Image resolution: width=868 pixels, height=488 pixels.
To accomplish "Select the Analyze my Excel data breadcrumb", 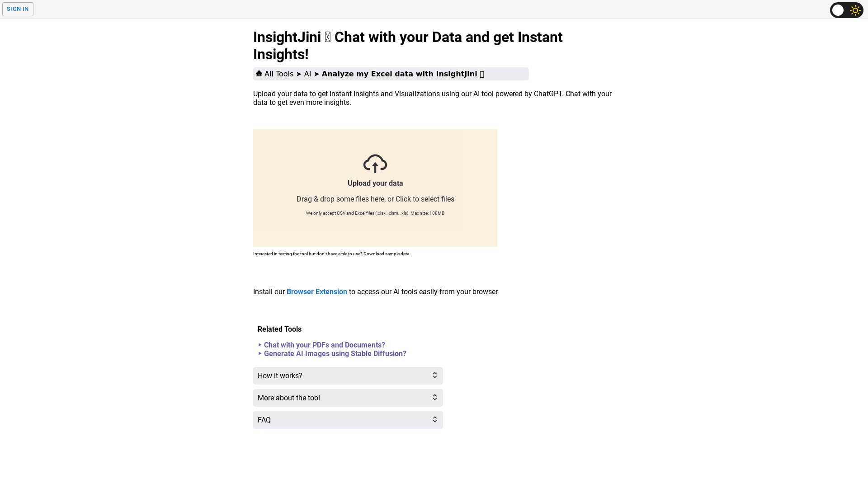I will click(x=399, y=74).
